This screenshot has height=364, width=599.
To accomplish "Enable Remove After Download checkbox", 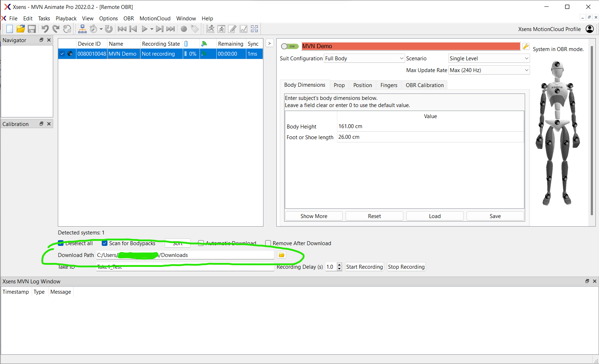I will (268, 243).
